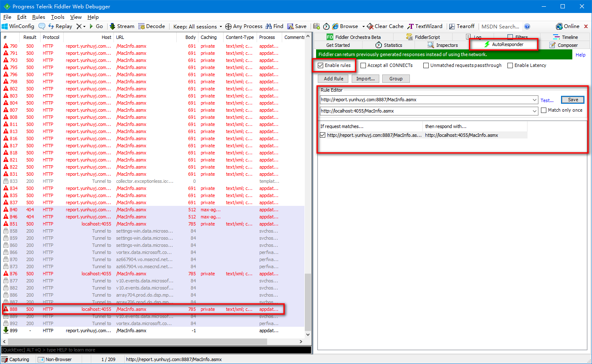Open the TextWizard tool
Image resolution: width=592 pixels, height=364 pixels.
pos(425,26)
